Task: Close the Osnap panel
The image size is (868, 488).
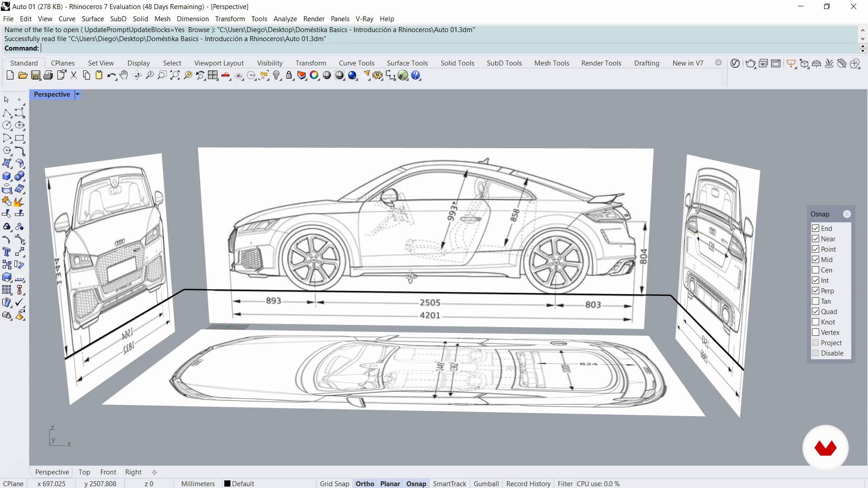Action: (847, 214)
